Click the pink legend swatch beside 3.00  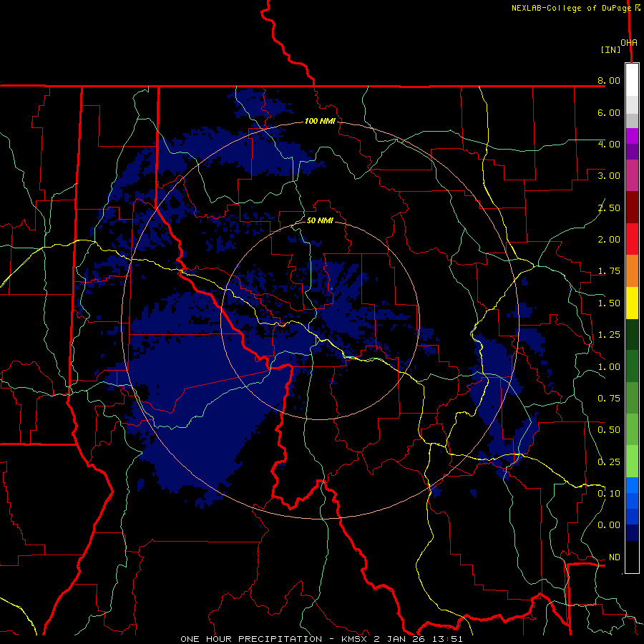point(632,175)
